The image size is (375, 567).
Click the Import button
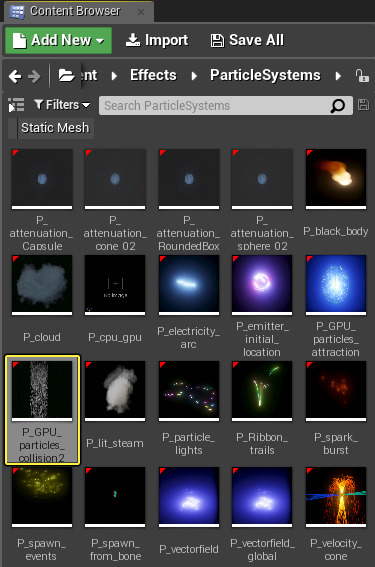point(157,40)
